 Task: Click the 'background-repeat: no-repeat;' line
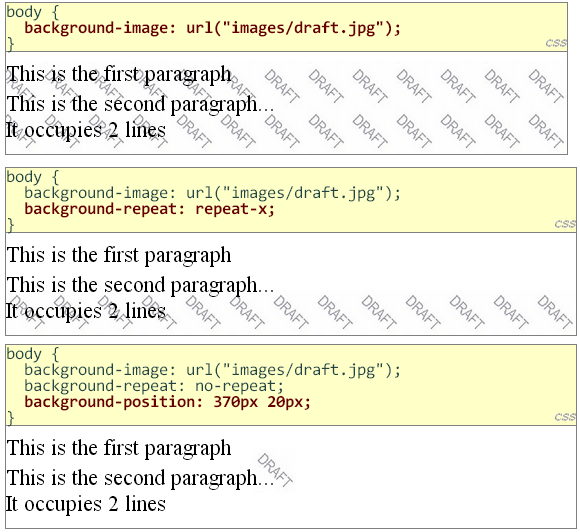coord(154,386)
